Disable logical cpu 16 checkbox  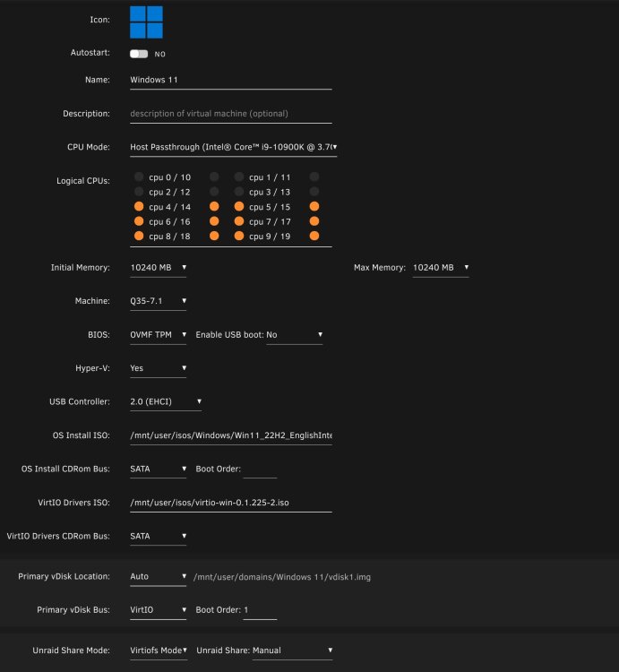coord(214,221)
